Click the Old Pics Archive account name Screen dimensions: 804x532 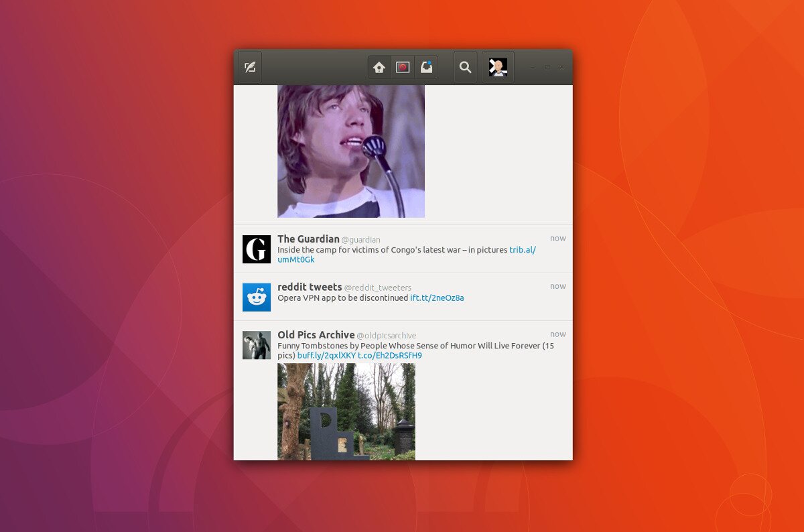click(x=316, y=335)
